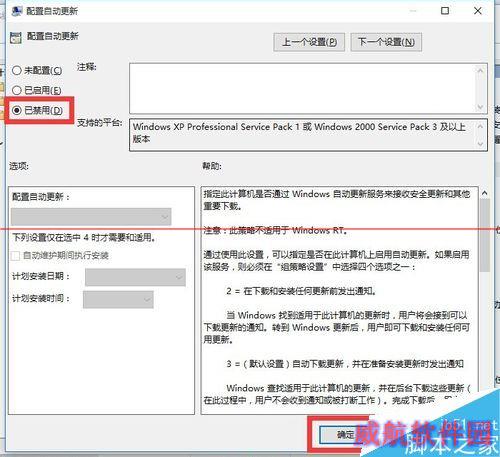This screenshot has height=457, width=500.
Task: Select the 未配置(C) radio button
Action: click(x=17, y=70)
